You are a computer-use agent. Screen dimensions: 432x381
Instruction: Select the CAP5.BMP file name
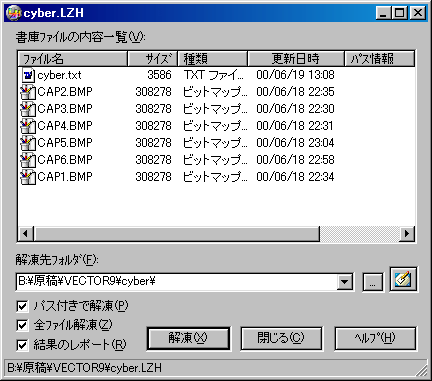65,143
